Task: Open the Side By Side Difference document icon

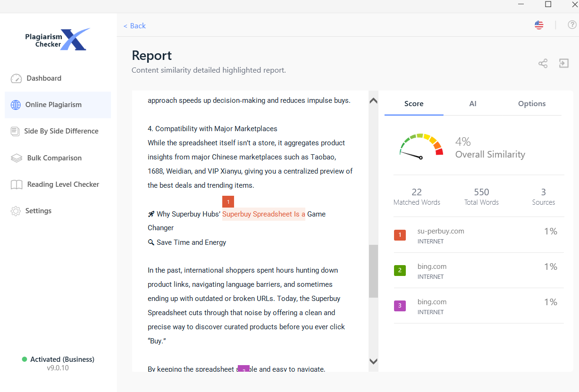Action: [x=15, y=131]
